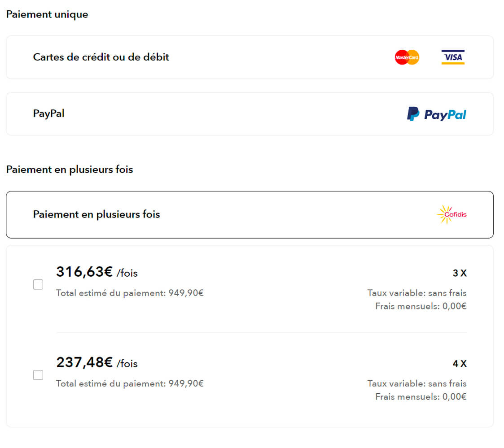This screenshot has width=504, height=448.
Task: Click the 237,48€ /fois amount
Action: pos(97,363)
